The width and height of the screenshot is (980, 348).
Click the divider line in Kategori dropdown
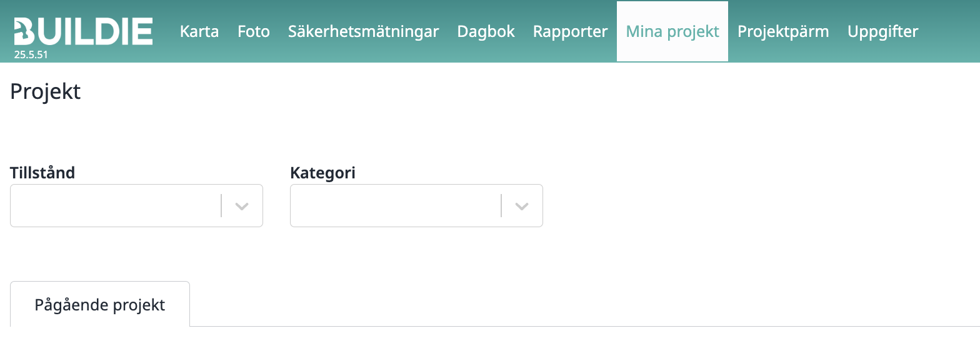[x=501, y=206]
